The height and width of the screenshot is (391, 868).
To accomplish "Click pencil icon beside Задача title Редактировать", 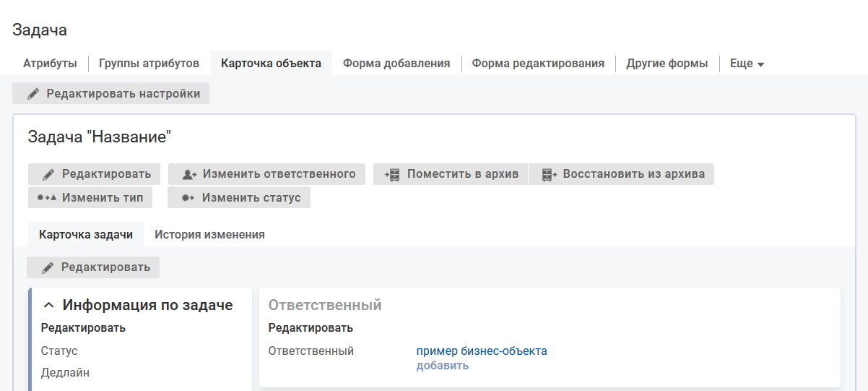I will click(x=48, y=174).
